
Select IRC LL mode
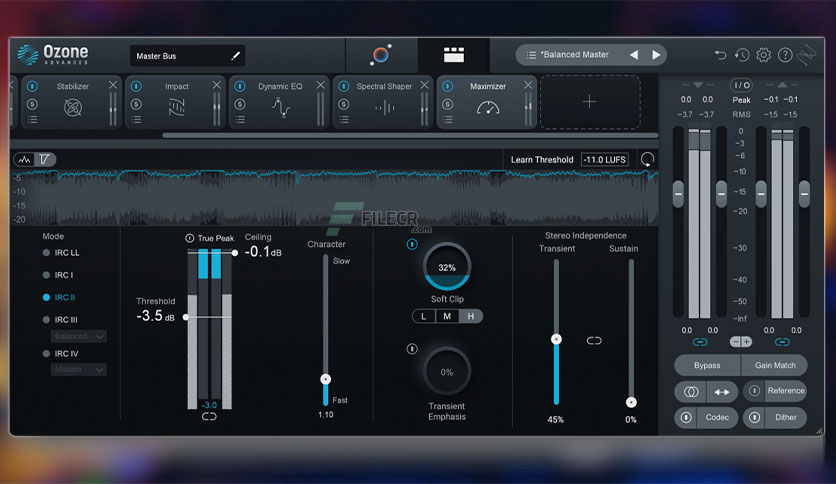click(61, 253)
